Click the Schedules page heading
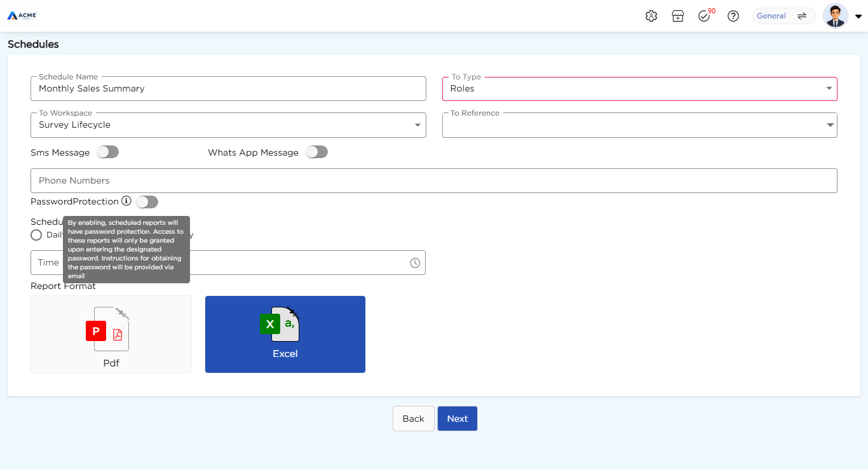The image size is (868, 470). click(33, 44)
